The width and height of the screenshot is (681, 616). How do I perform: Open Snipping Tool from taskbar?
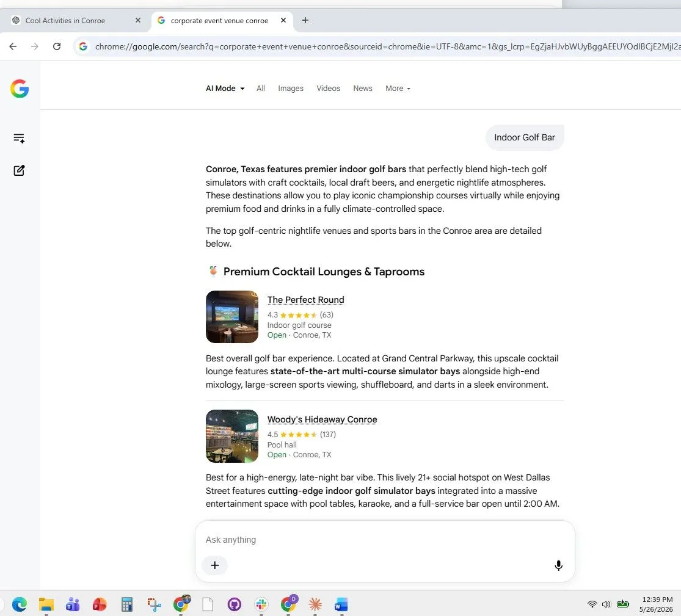(x=154, y=604)
